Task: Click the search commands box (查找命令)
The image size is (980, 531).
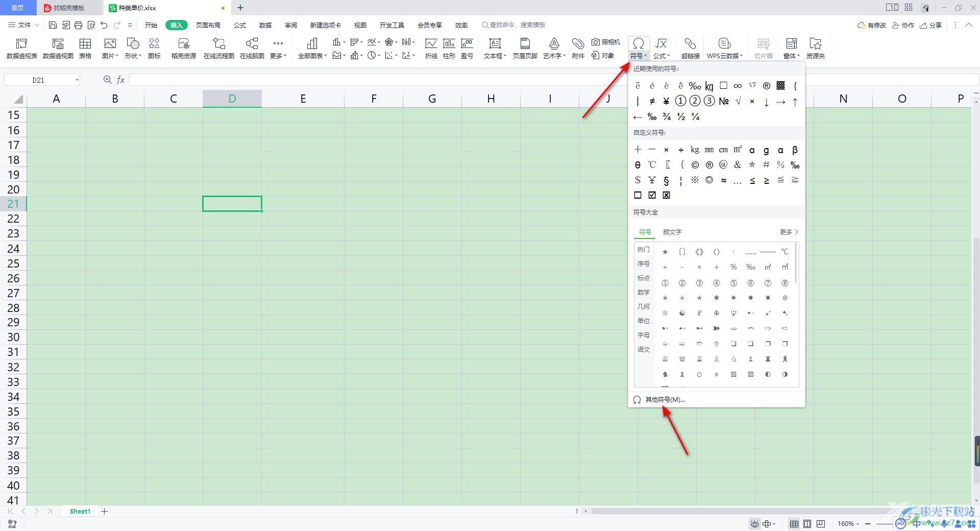Action: coord(513,25)
